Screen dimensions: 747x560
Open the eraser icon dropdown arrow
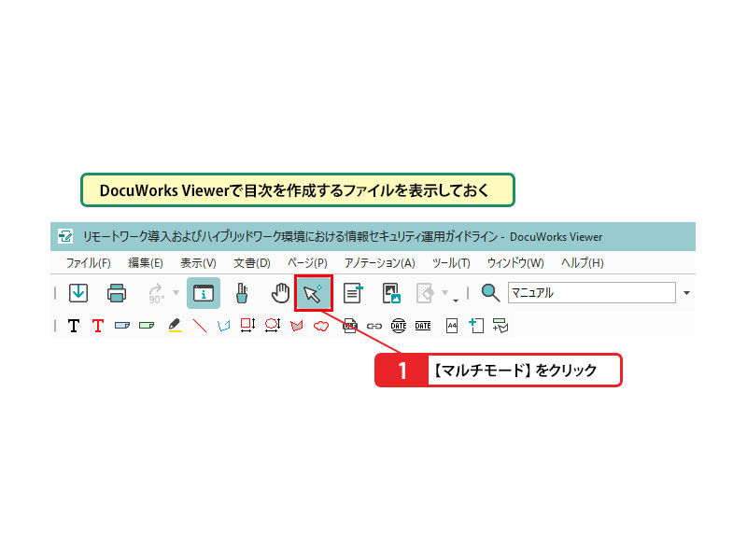click(445, 292)
